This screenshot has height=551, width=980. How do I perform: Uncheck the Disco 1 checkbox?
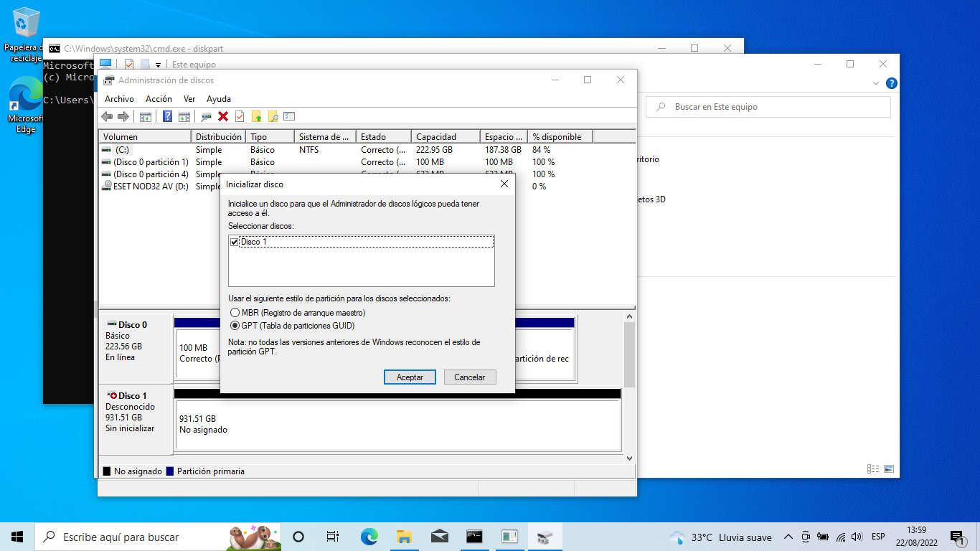234,242
